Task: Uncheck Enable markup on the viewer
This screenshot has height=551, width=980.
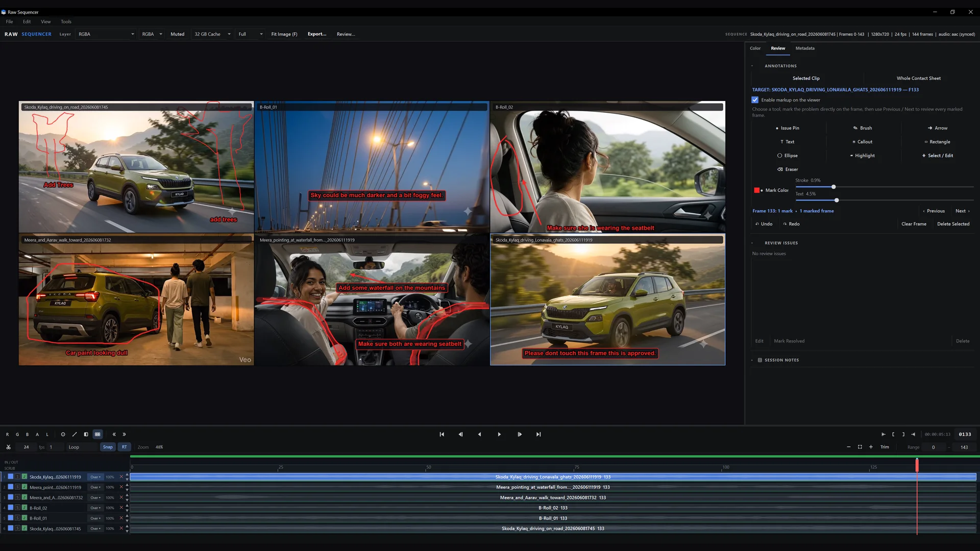Action: coord(755,100)
